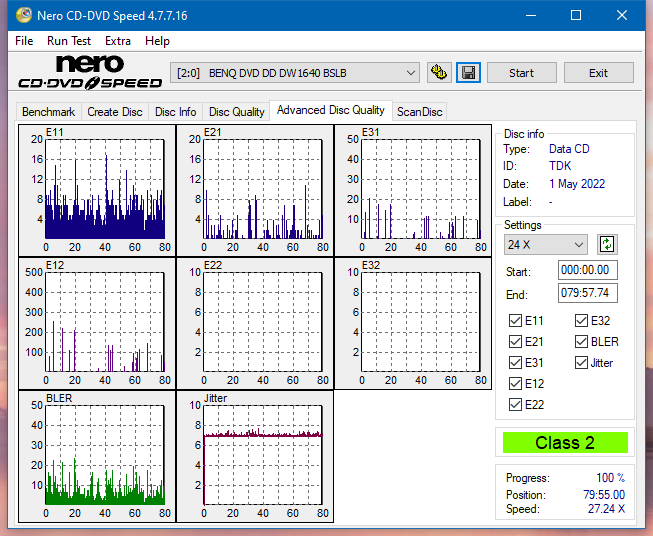Screen dimensions: 653x536
Task: Click the progress value 100 %
Action: [611, 478]
